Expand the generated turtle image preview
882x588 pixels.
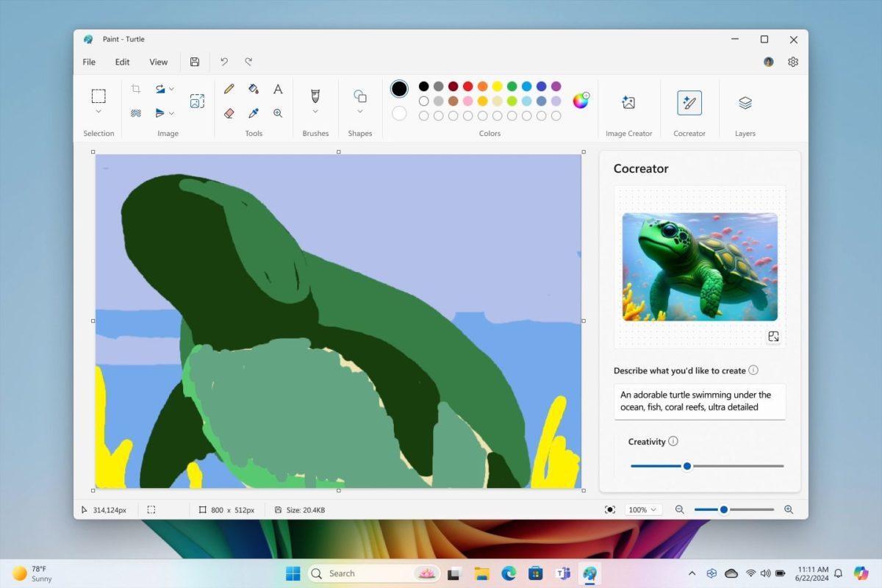[773, 336]
